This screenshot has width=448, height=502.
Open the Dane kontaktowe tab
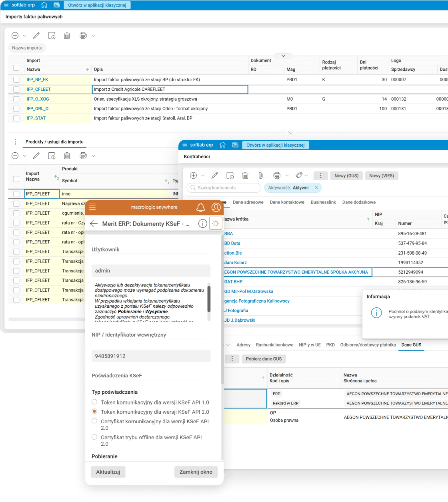pyautogui.click(x=287, y=202)
